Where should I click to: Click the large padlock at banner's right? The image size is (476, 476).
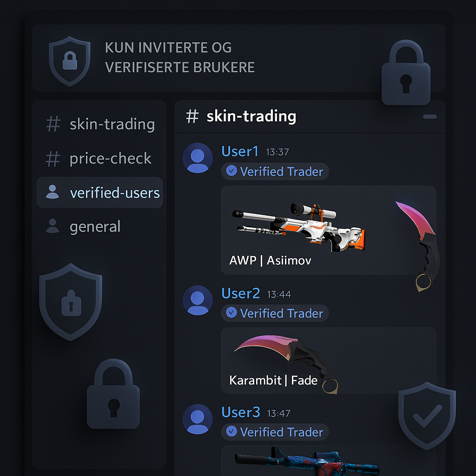coord(406,72)
